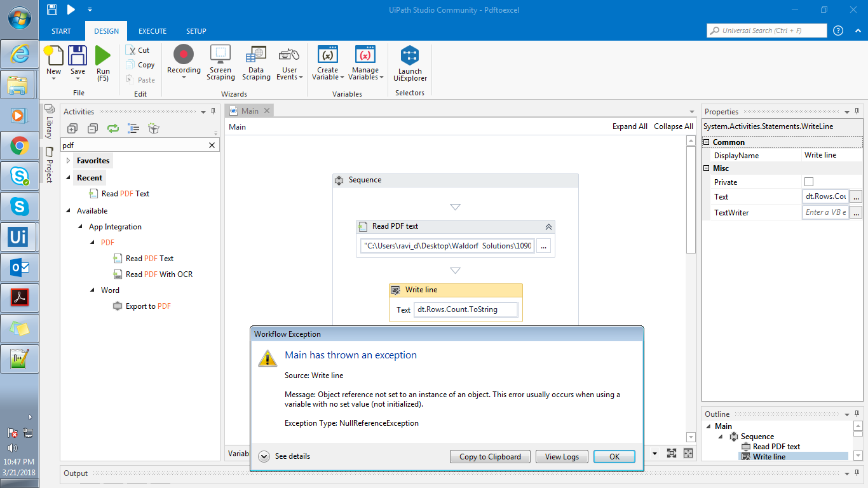Expand the Favorites activity group
This screenshot has height=488, width=868.
(x=68, y=161)
